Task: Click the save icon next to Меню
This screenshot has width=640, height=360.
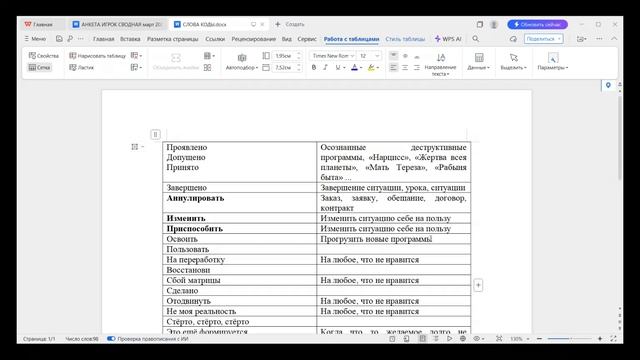Action: tap(59, 39)
